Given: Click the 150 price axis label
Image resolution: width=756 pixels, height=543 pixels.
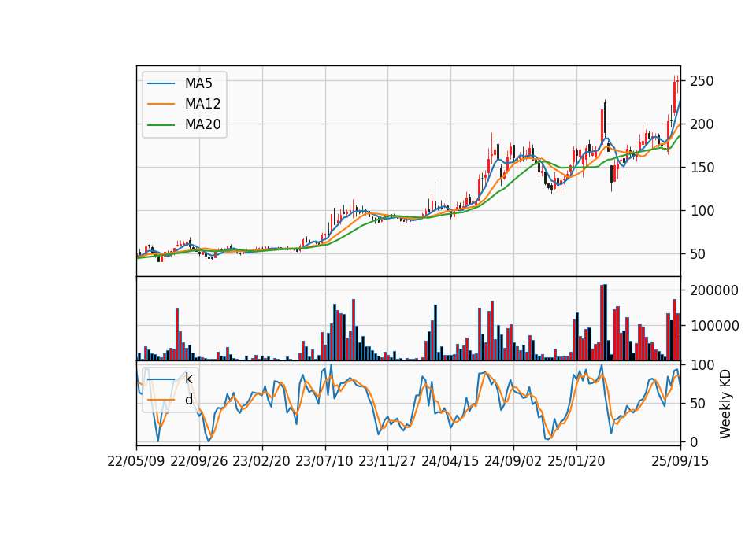Looking at the screenshot, I should pos(702,168).
